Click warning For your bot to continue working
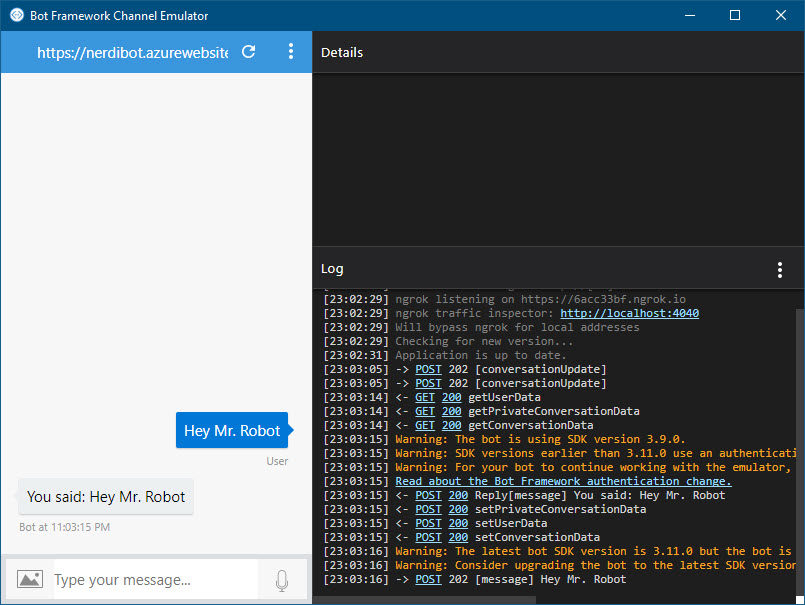 pyautogui.click(x=593, y=467)
